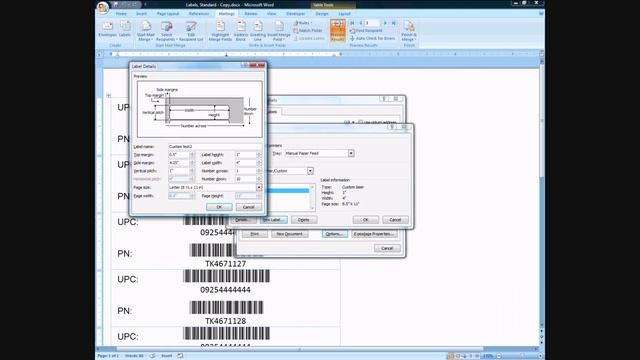This screenshot has height=360, width=640.
Task: Click the Number across spinner arrows
Action: (x=259, y=171)
